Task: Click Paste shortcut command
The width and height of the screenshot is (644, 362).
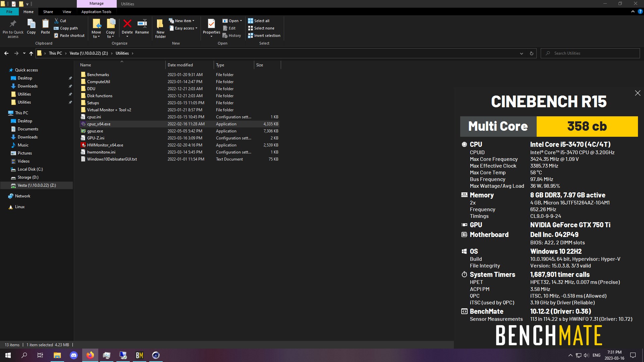Action: click(x=69, y=36)
